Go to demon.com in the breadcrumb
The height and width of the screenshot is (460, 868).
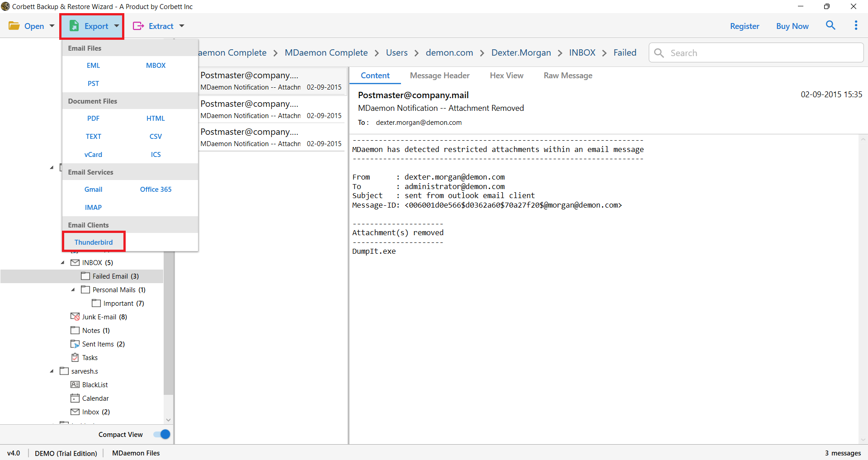[449, 52]
